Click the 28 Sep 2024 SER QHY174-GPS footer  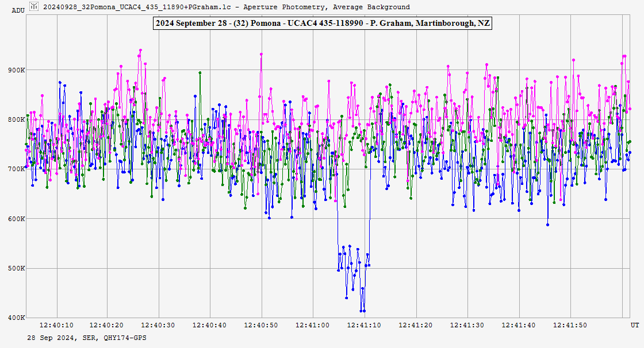pos(87,338)
